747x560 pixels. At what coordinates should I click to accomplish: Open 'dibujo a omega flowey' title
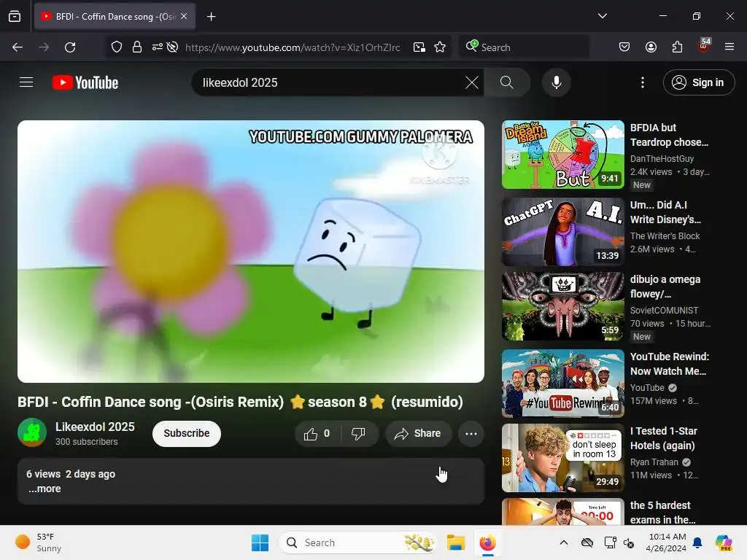(665, 286)
